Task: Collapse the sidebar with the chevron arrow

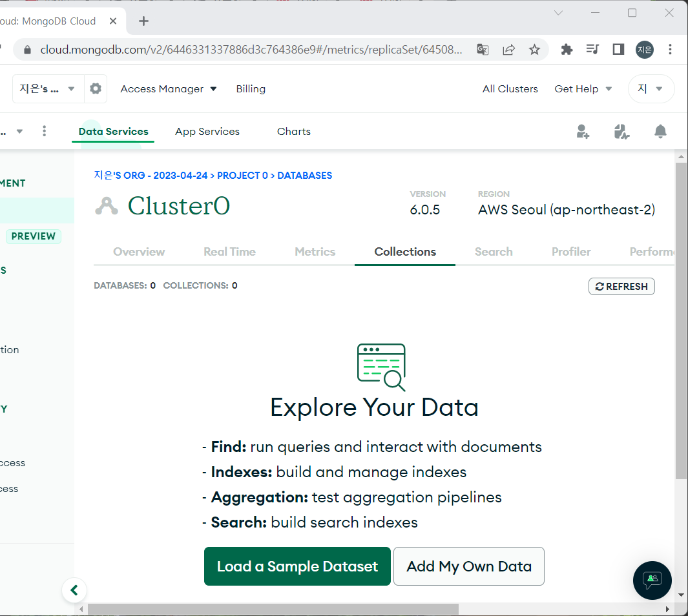Action: (74, 590)
